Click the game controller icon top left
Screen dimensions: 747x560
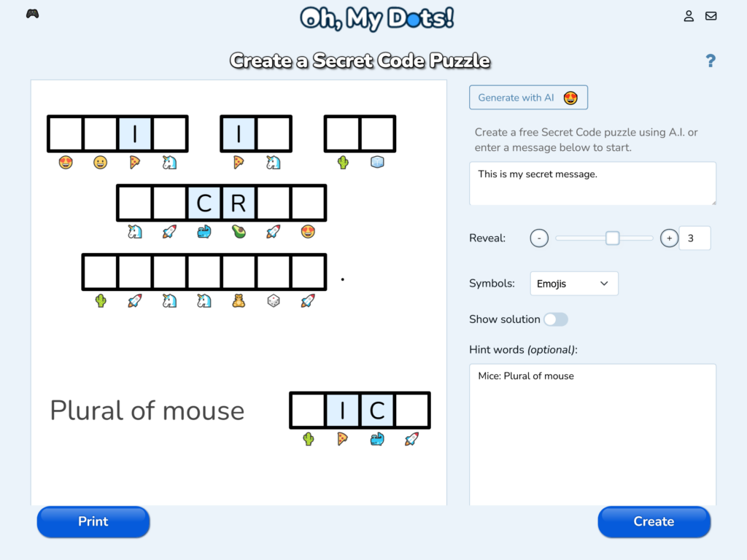[32, 13]
